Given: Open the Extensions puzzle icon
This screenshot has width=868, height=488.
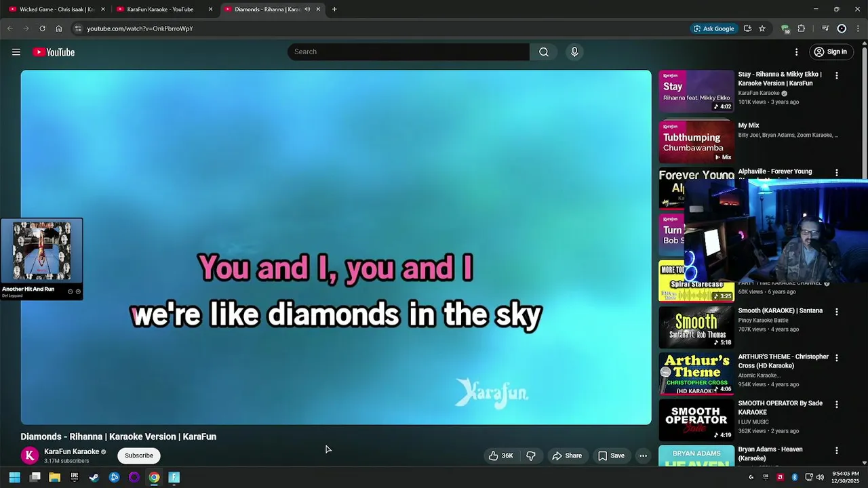Looking at the screenshot, I should 802,28.
